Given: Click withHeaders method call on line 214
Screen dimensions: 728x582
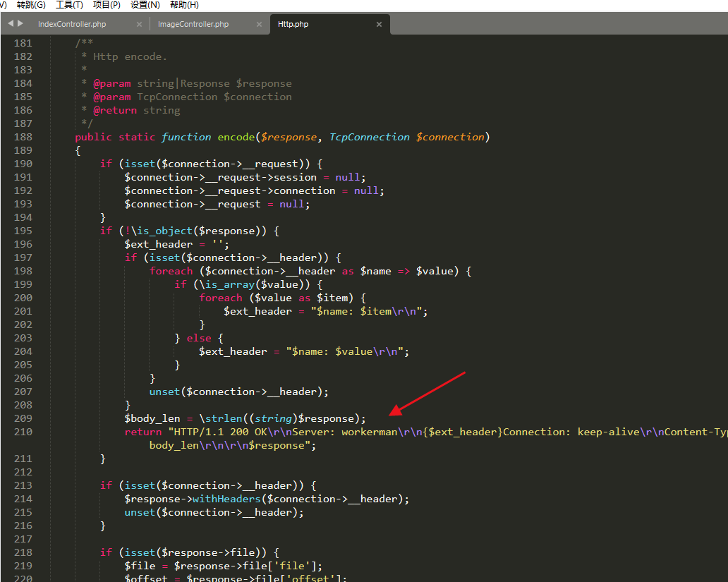Looking at the screenshot, I should [226, 499].
